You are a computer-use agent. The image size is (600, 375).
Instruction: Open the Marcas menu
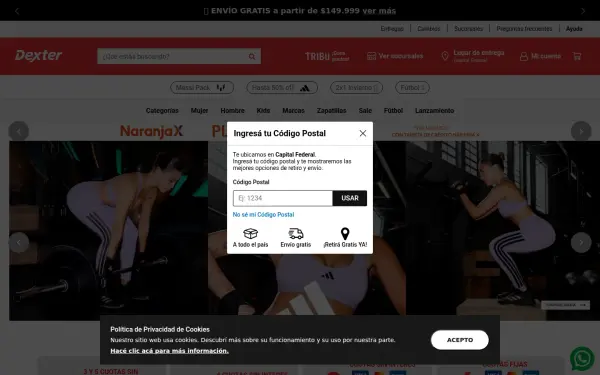pos(293,111)
